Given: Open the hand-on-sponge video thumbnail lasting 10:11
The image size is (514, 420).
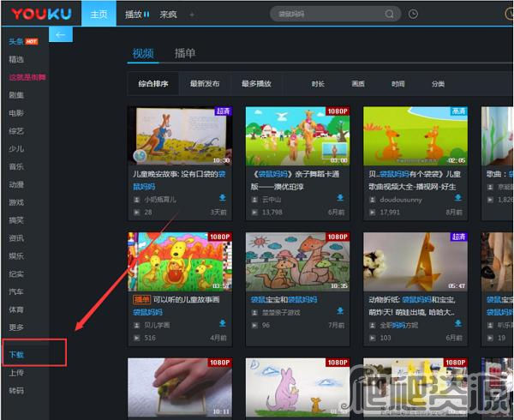Looking at the screenshot, I should pyautogui.click(x=180, y=387).
